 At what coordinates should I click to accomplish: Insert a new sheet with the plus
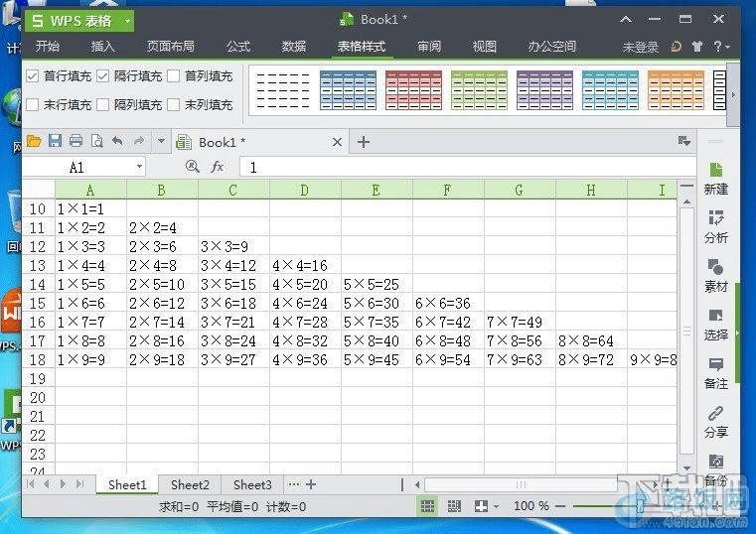311,484
